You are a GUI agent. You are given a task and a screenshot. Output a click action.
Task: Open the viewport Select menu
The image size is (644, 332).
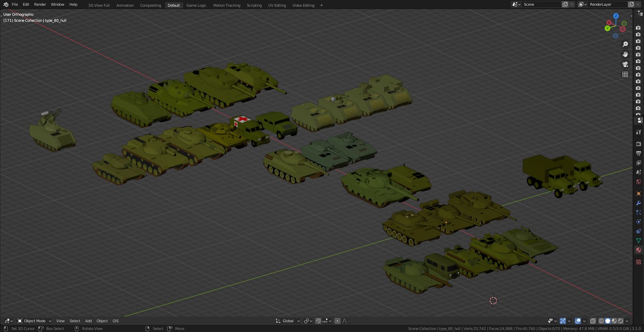[75, 321]
